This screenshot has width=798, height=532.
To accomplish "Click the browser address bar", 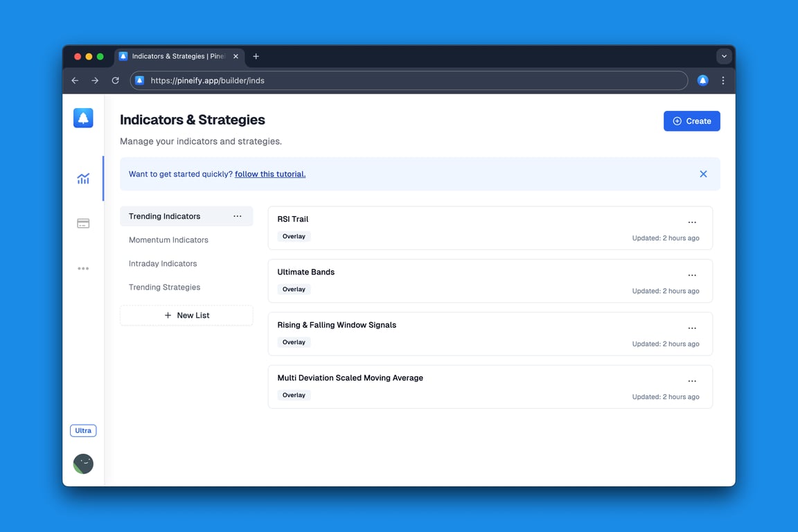I will 409,80.
